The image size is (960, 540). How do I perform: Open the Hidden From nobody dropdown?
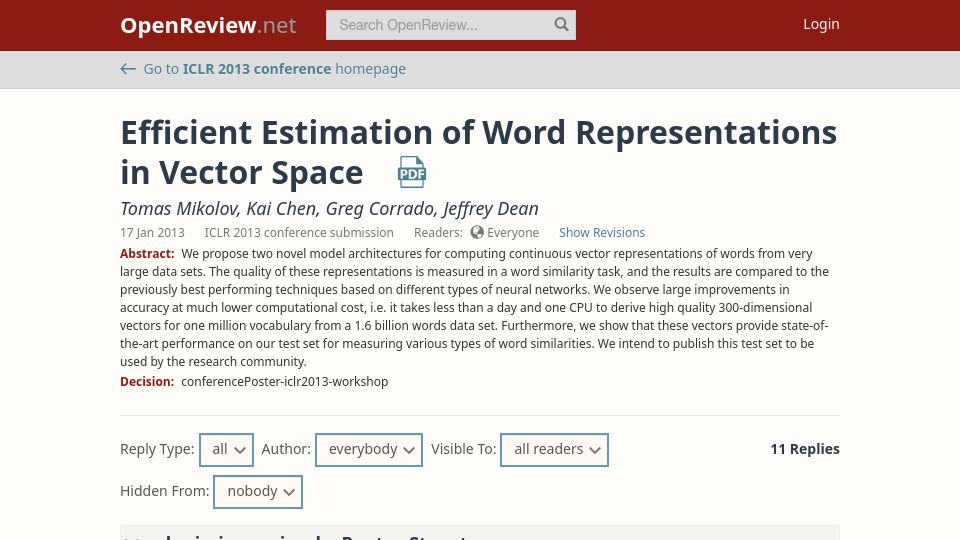258,492
